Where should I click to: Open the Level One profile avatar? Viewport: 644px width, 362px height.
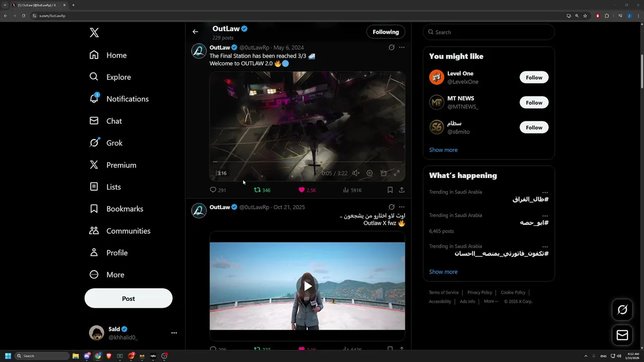[x=437, y=77]
